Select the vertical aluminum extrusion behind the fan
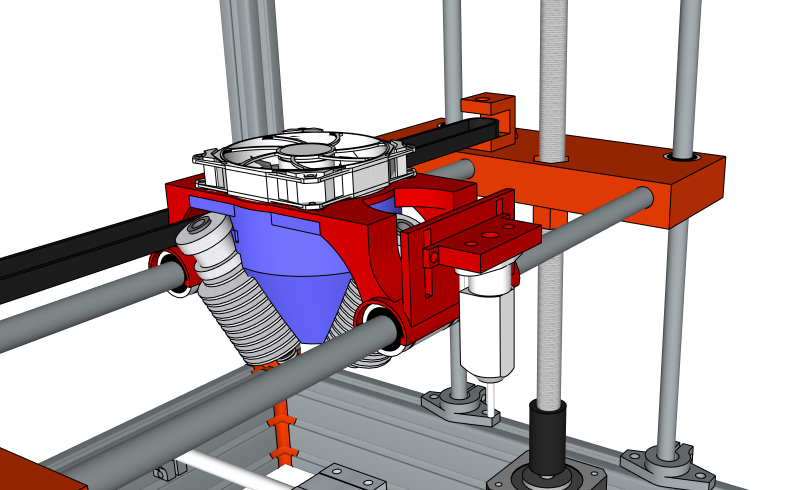Image resolution: width=798 pixels, height=490 pixels. click(252, 69)
